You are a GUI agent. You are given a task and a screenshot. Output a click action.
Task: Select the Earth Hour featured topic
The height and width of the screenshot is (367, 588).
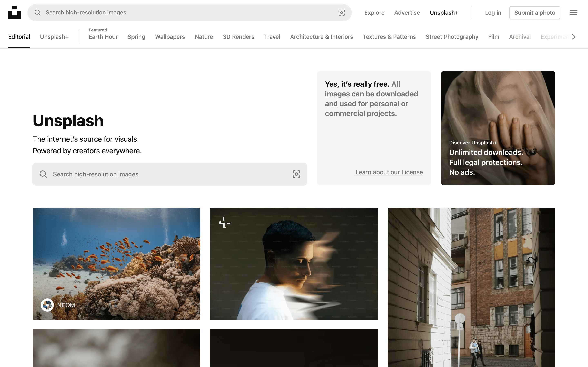103,37
